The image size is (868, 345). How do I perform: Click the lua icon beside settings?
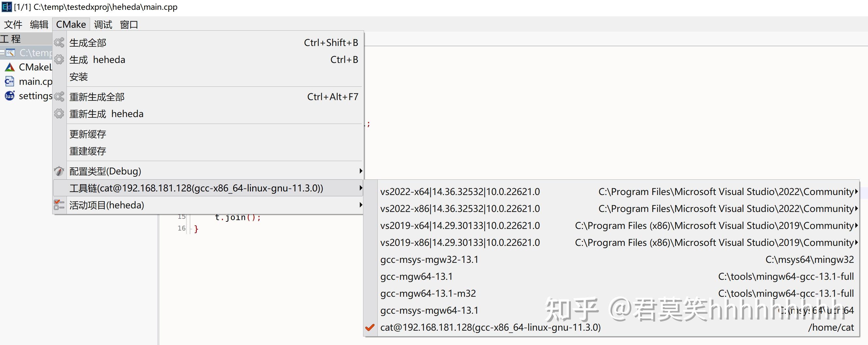click(9, 96)
